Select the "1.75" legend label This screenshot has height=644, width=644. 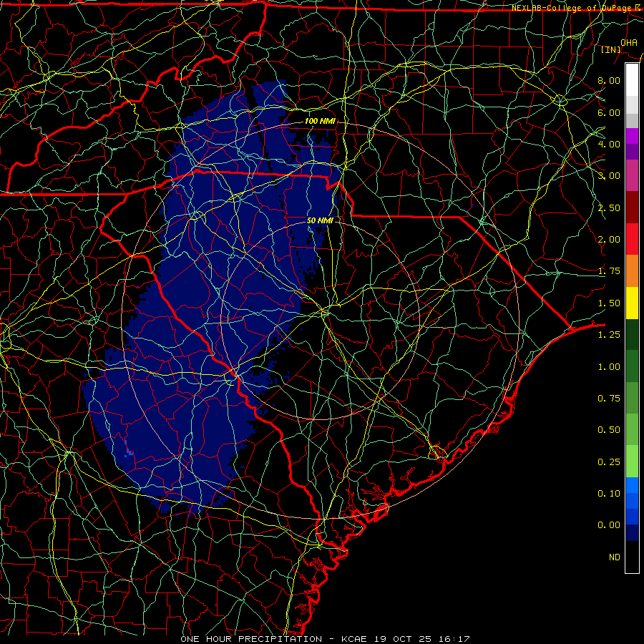click(x=609, y=271)
